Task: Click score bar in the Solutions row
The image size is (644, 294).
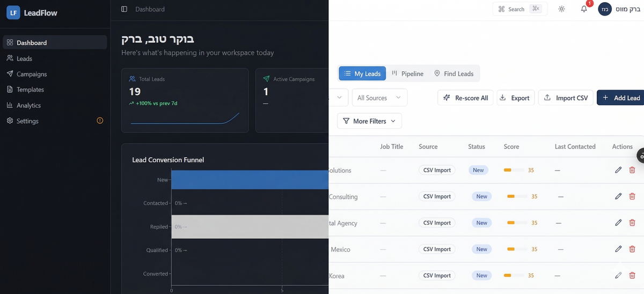Action: (x=514, y=170)
